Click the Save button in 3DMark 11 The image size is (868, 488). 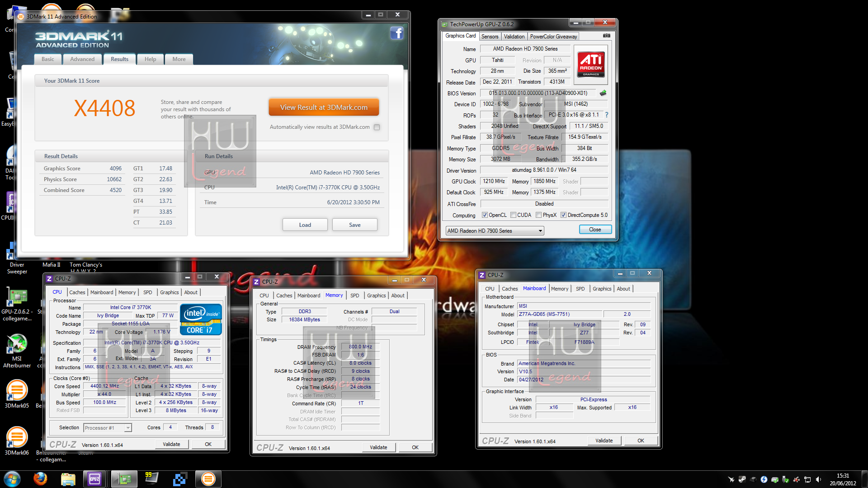click(354, 225)
